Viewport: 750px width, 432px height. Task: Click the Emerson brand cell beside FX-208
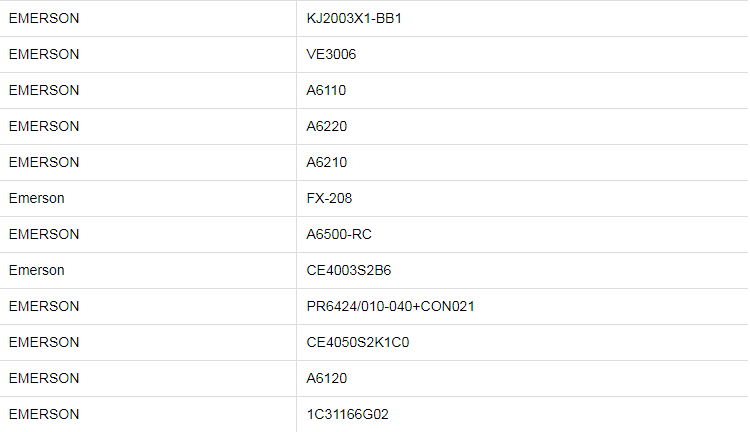point(37,198)
